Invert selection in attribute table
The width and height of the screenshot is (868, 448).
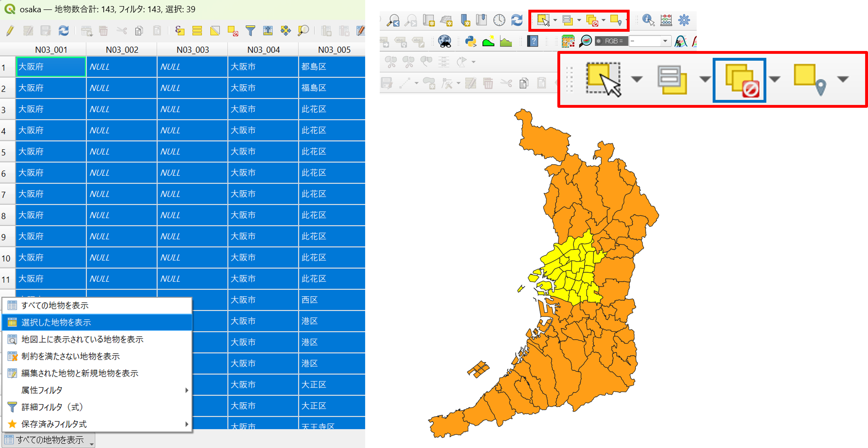coord(215,31)
